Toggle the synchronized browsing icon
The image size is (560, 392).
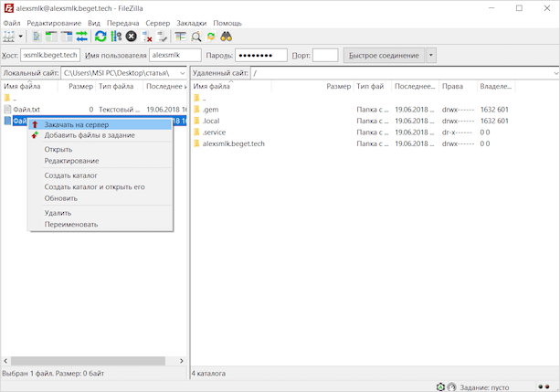point(211,37)
